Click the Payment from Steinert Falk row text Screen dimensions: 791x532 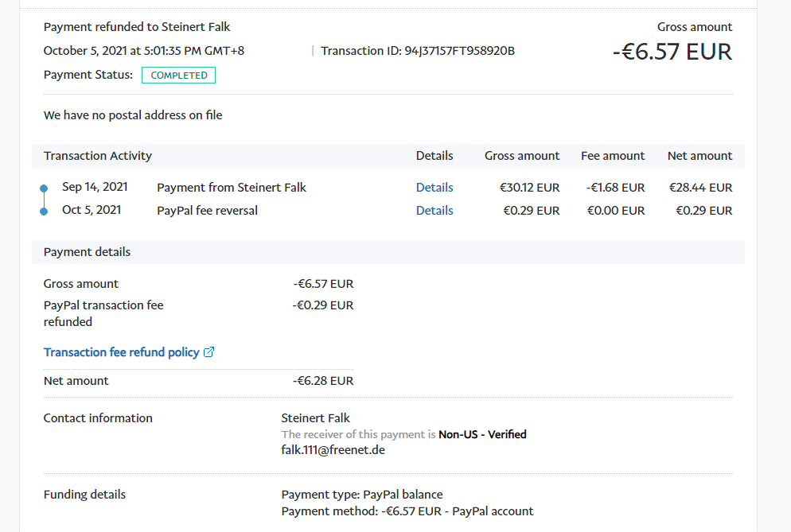[232, 188]
